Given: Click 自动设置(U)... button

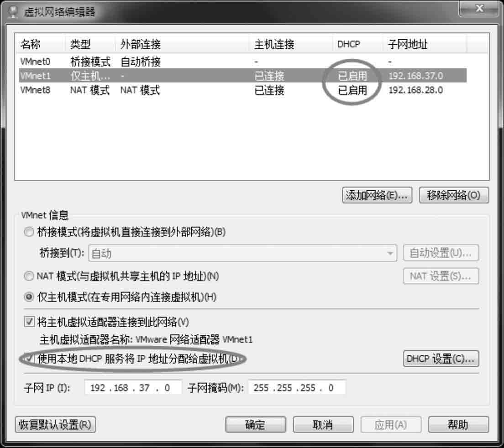Looking at the screenshot, I should click(441, 253).
